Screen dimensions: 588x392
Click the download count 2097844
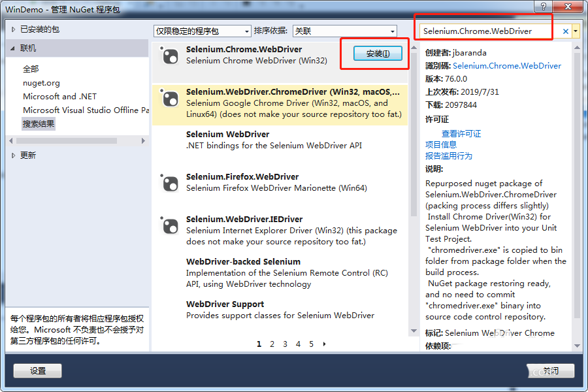point(461,105)
